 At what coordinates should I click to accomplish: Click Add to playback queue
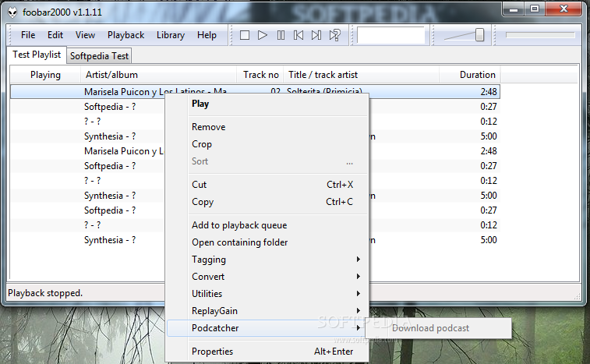tap(267, 225)
